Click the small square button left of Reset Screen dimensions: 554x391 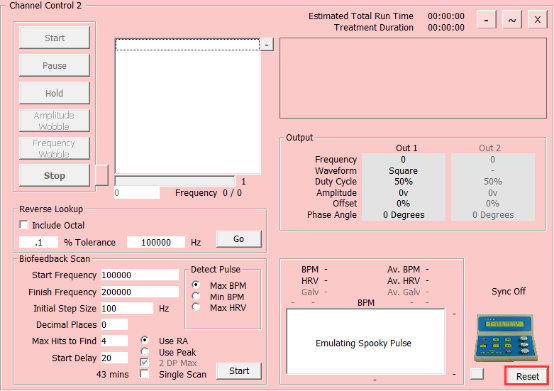pos(477,374)
